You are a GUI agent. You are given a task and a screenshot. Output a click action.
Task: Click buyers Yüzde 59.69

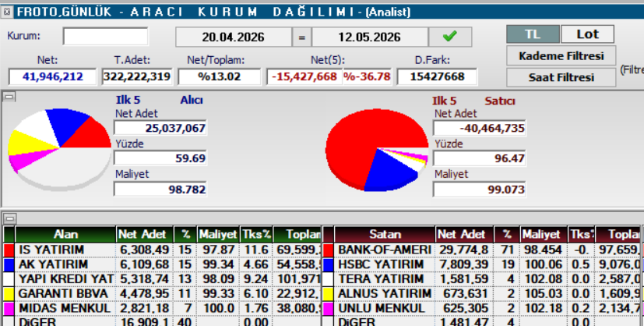[160, 158]
